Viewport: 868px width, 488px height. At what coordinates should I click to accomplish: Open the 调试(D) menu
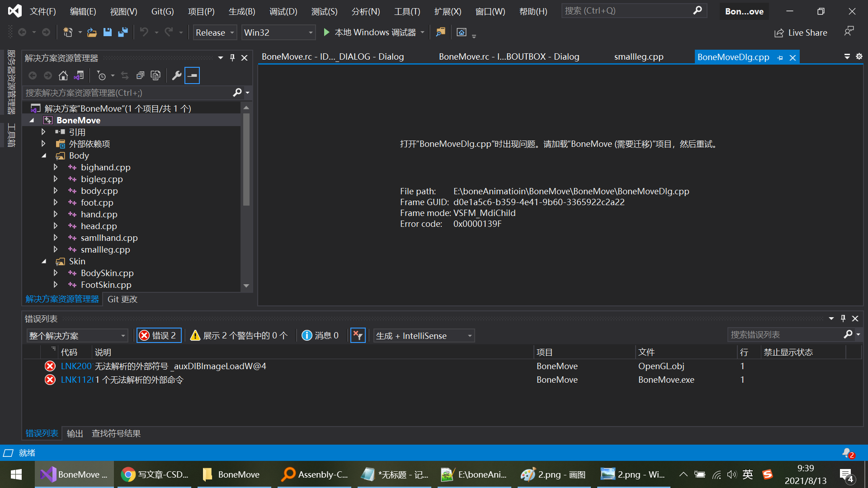pos(283,11)
